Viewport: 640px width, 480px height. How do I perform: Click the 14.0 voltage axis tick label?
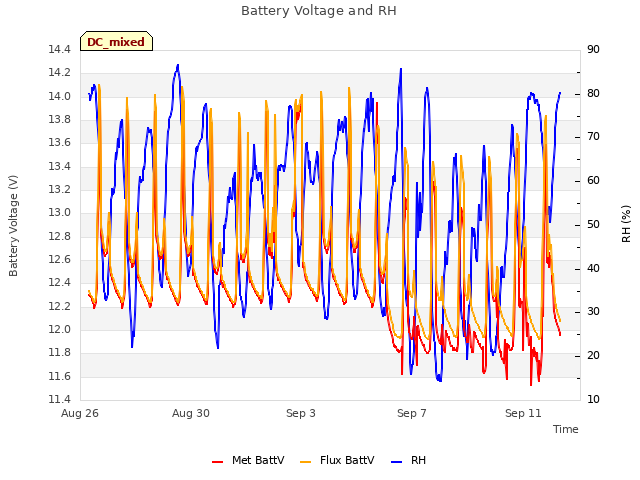59,96
